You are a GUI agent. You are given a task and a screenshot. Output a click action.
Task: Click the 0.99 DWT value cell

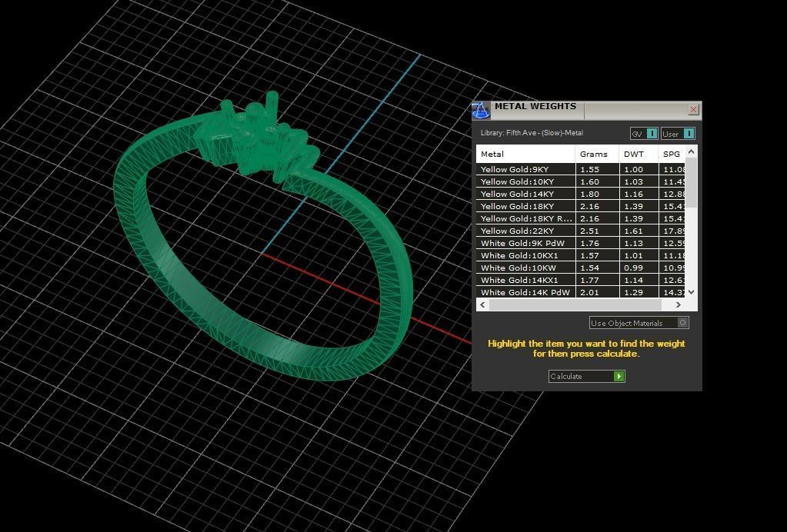coord(639,268)
